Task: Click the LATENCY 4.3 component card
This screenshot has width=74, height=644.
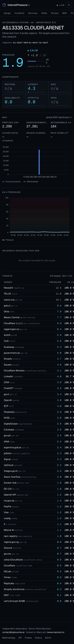Action: 37,88
